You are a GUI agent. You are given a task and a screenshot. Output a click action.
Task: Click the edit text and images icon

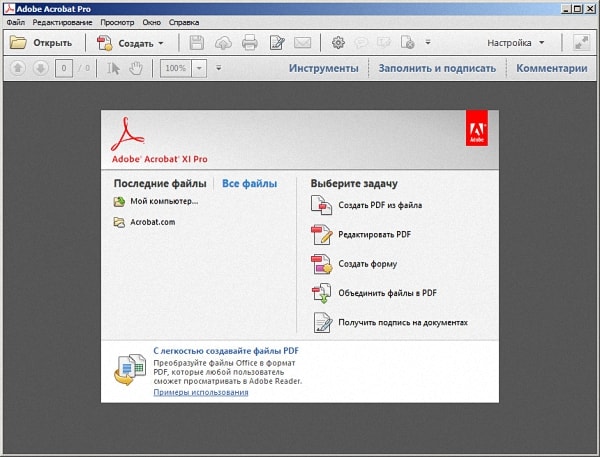276,43
